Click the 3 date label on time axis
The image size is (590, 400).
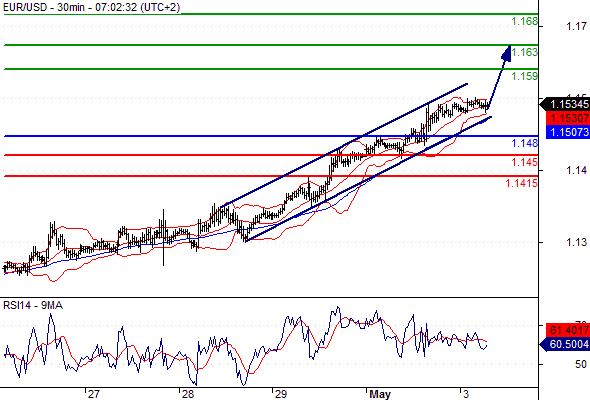(x=466, y=394)
